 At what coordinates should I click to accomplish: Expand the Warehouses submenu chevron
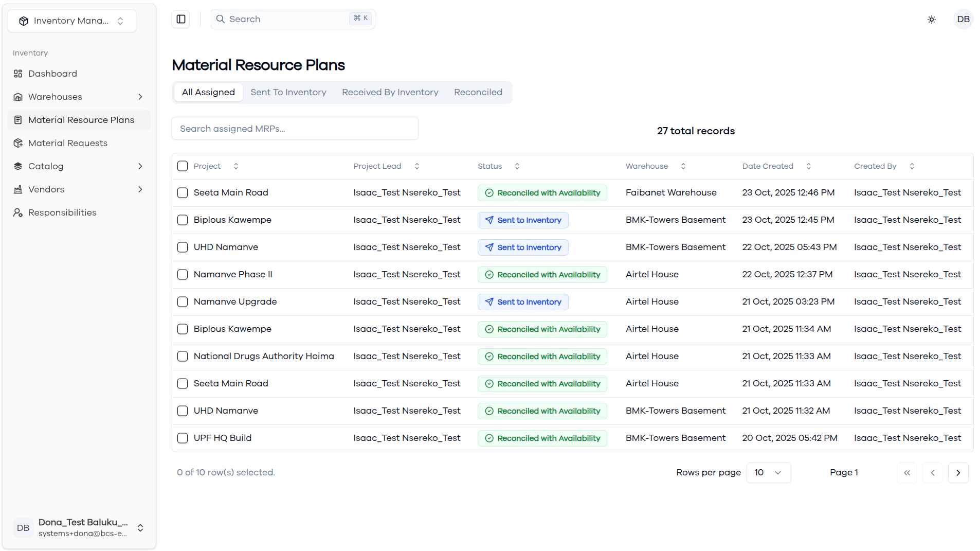pyautogui.click(x=140, y=97)
